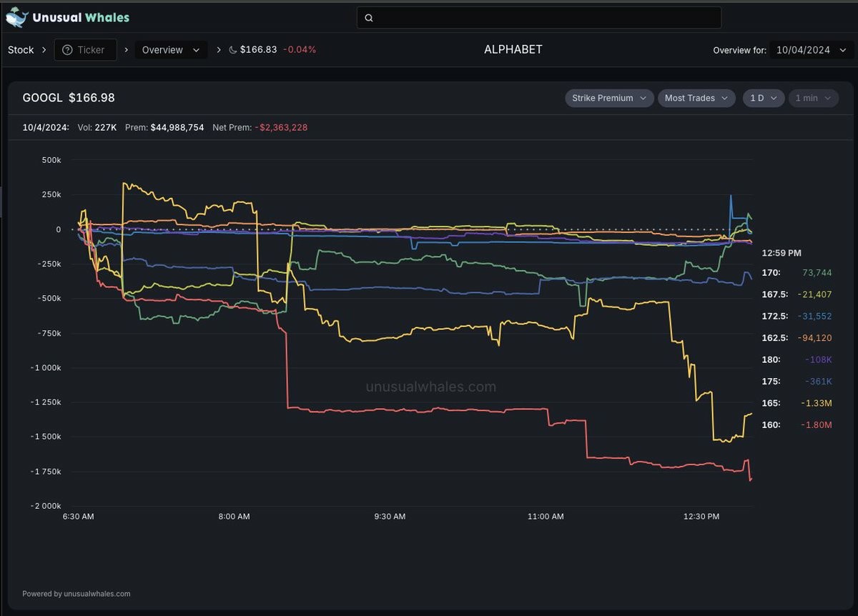Click the search magnifier icon

(369, 18)
